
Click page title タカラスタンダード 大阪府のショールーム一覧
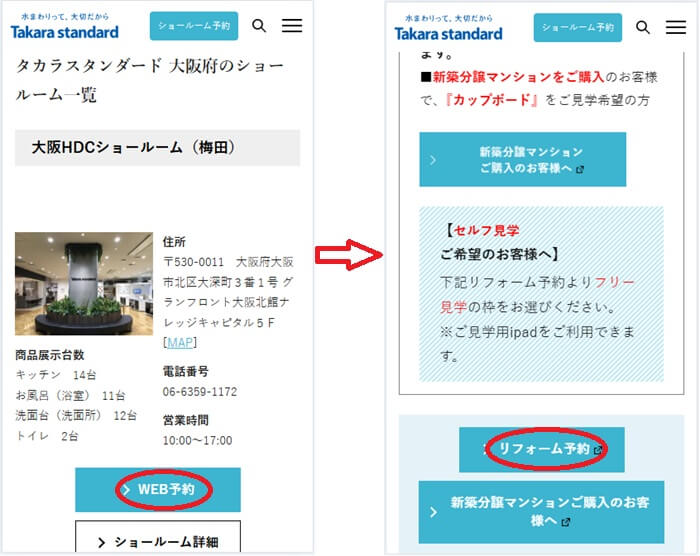point(150,80)
